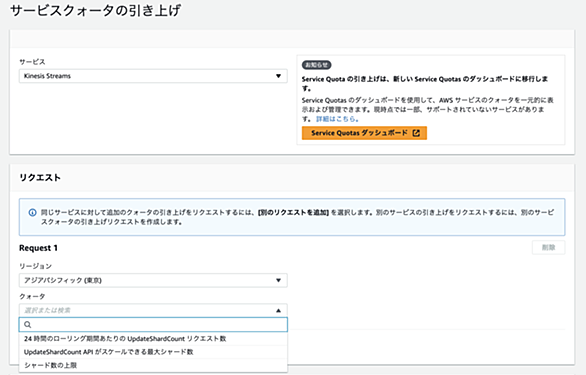Click the Request 1 heading
The height and width of the screenshot is (375, 586).
(38, 248)
